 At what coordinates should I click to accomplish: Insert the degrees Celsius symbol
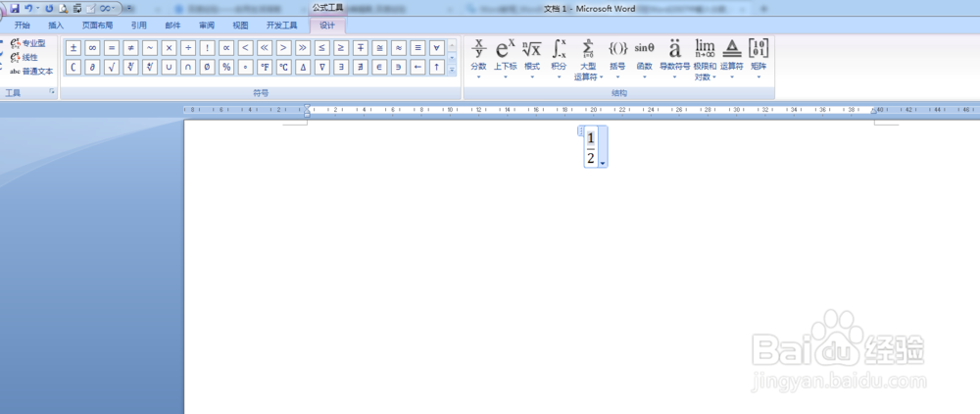click(284, 67)
